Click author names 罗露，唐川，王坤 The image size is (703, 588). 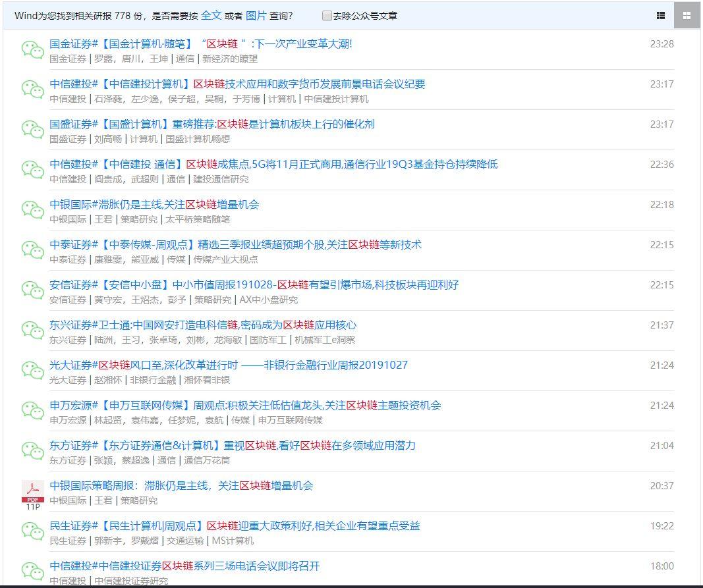tap(131, 59)
